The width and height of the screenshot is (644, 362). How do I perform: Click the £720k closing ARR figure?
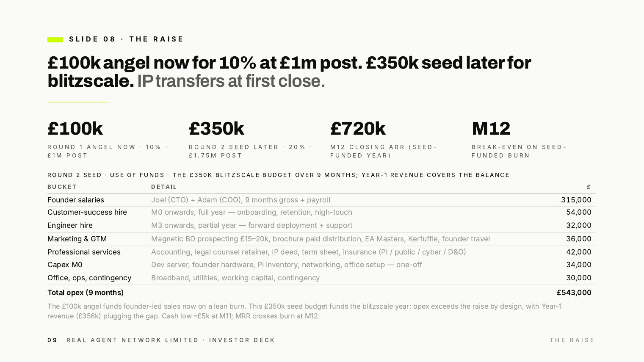point(358,128)
